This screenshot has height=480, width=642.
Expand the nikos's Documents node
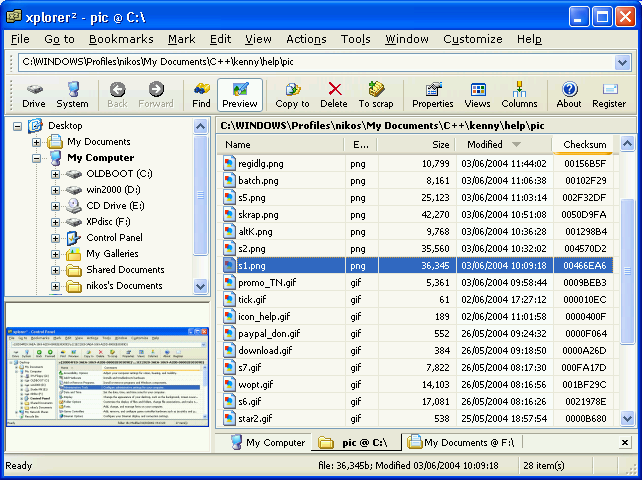click(x=56, y=286)
